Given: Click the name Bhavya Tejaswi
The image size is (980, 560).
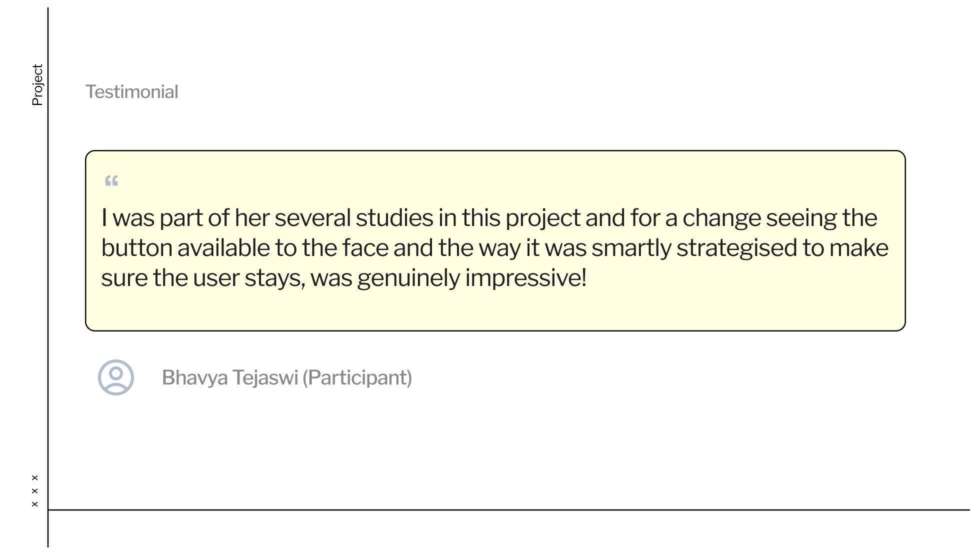Looking at the screenshot, I should pyautogui.click(x=230, y=377).
